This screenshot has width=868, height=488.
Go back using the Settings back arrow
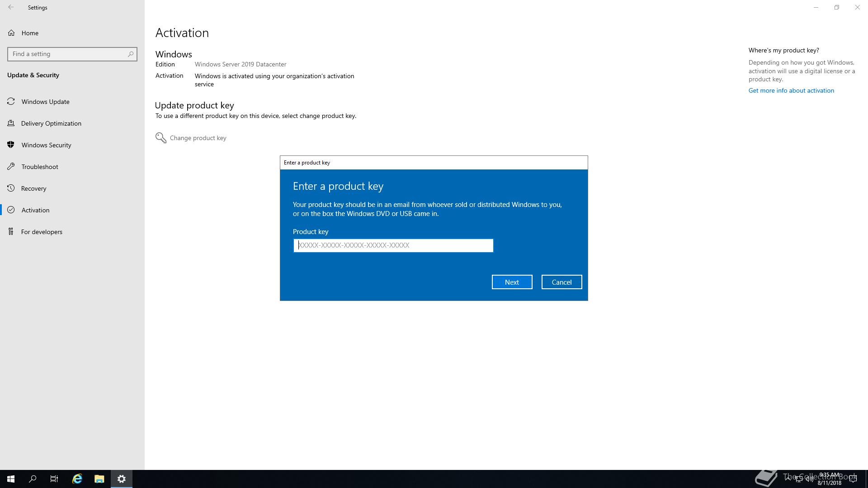coord(11,7)
